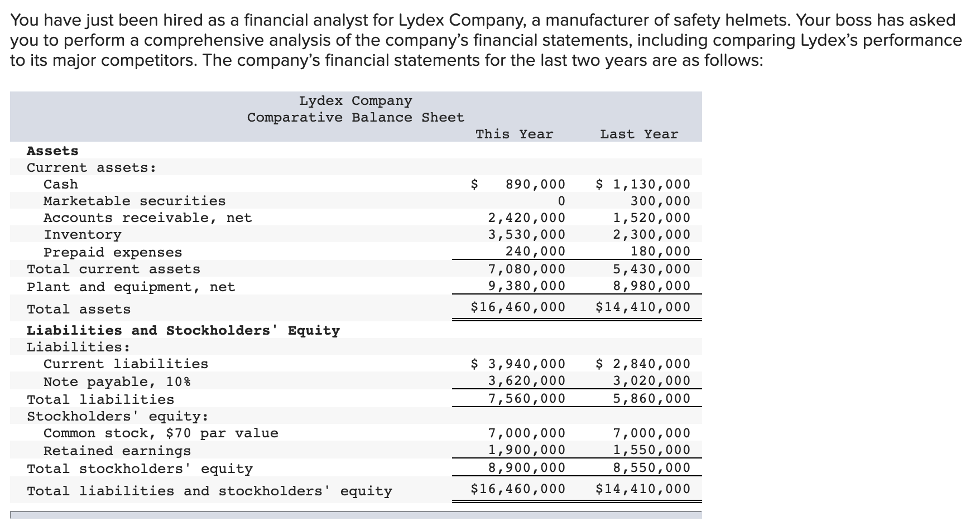Select the bold 'Assets' section label
980x531 pixels.
52,151
